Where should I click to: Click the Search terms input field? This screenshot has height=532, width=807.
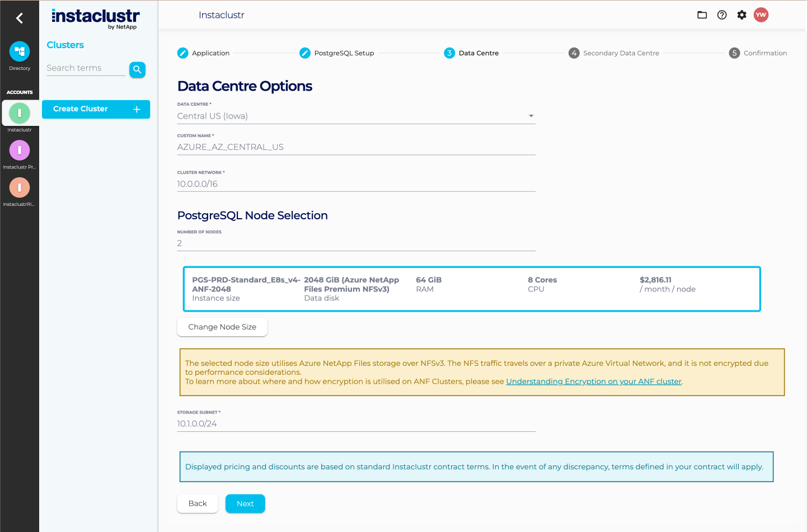86,68
